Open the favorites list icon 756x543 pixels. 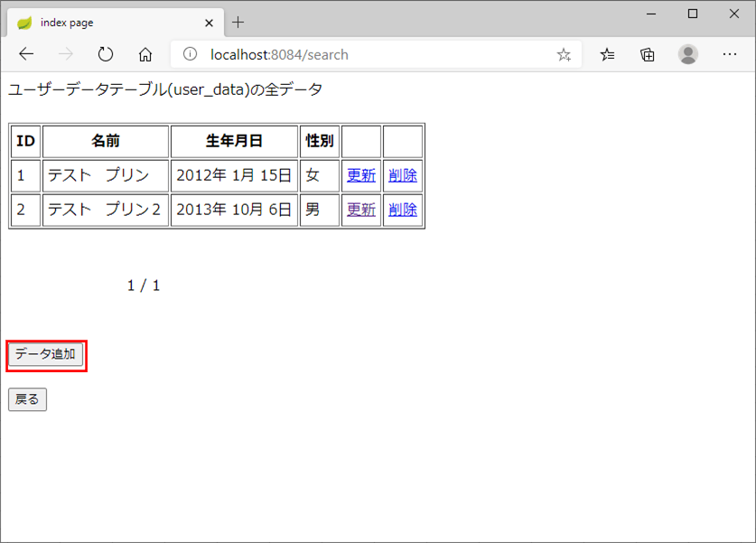[x=608, y=54]
